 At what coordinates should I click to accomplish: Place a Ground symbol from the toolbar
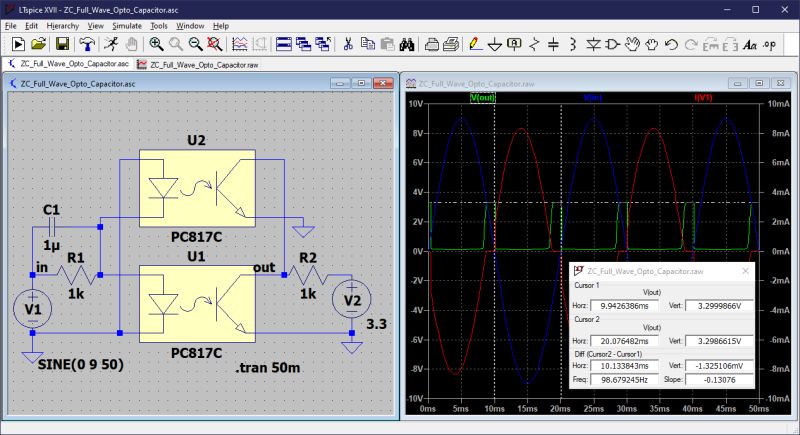494,44
